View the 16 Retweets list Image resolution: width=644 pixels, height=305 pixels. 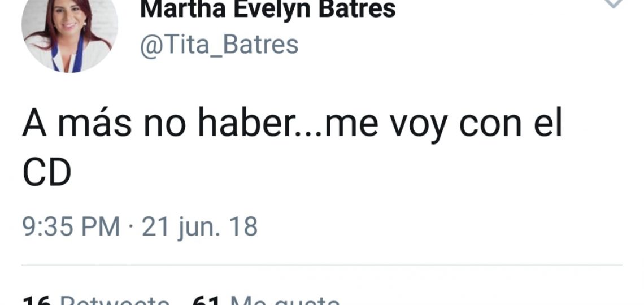point(95,300)
